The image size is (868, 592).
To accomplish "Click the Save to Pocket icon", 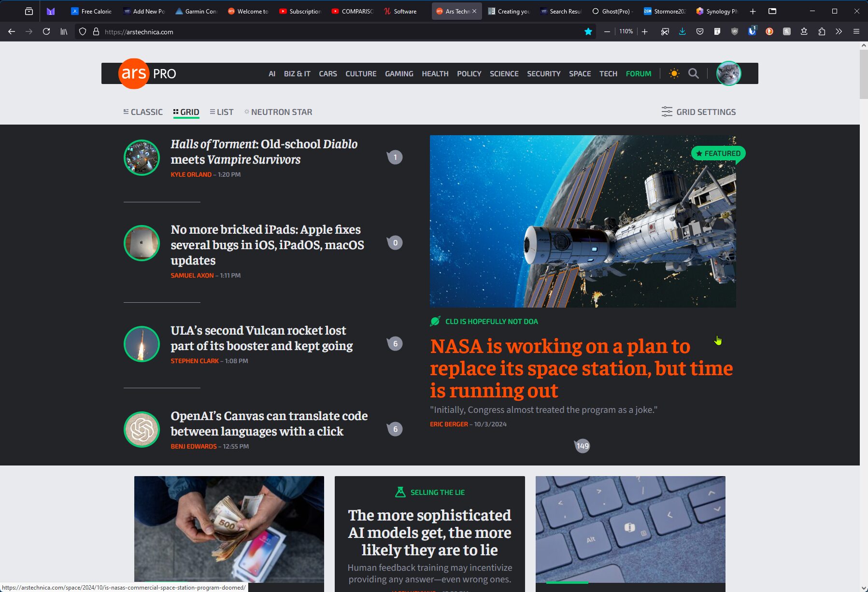I will (x=699, y=31).
